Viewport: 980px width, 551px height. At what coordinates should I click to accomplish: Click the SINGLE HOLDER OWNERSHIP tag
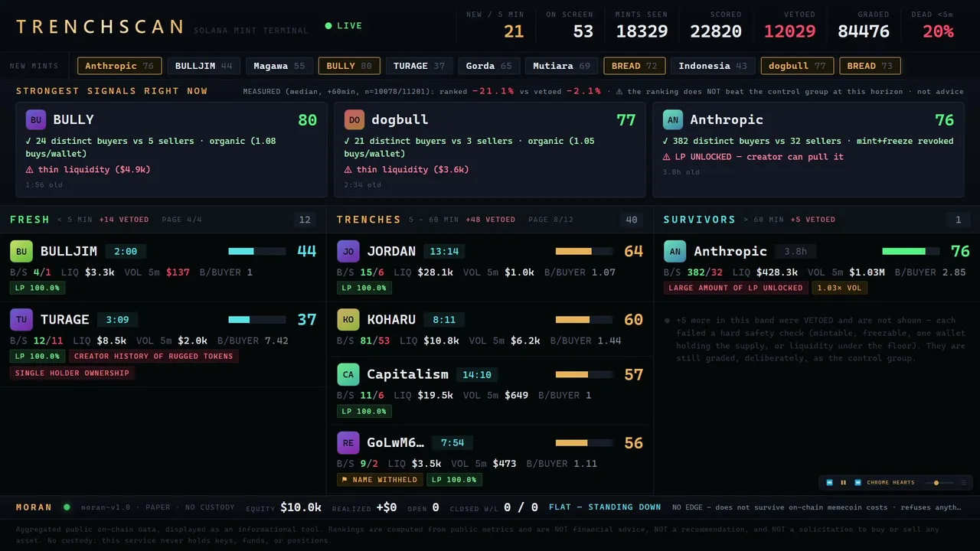pos(73,373)
